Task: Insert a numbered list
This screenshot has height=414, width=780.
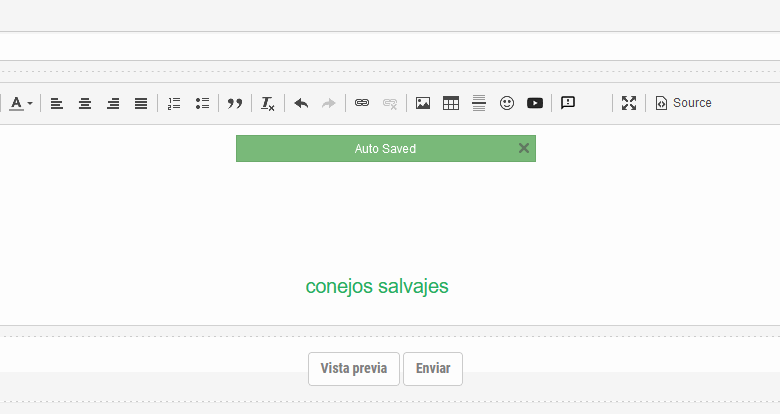Action: (174, 103)
